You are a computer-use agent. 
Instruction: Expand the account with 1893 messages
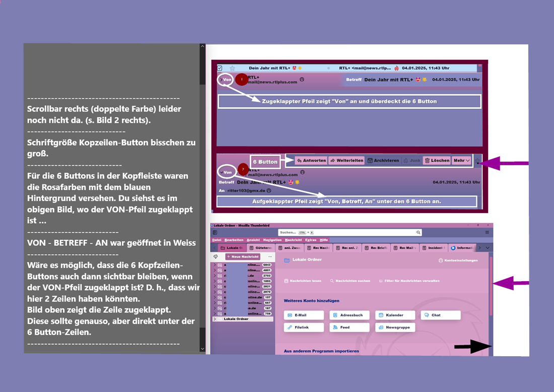click(x=215, y=281)
